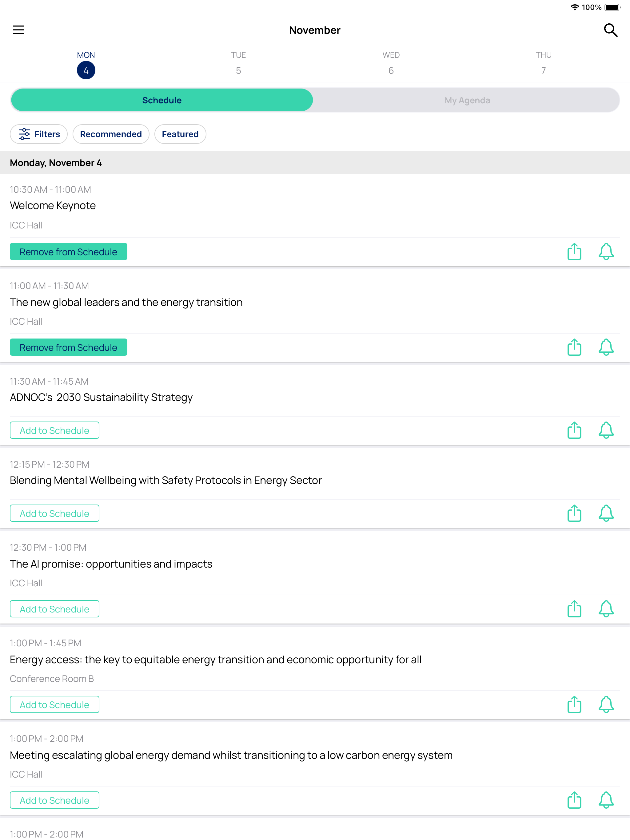Share the Welcome Keynote session
The height and width of the screenshot is (840, 630).
click(574, 252)
